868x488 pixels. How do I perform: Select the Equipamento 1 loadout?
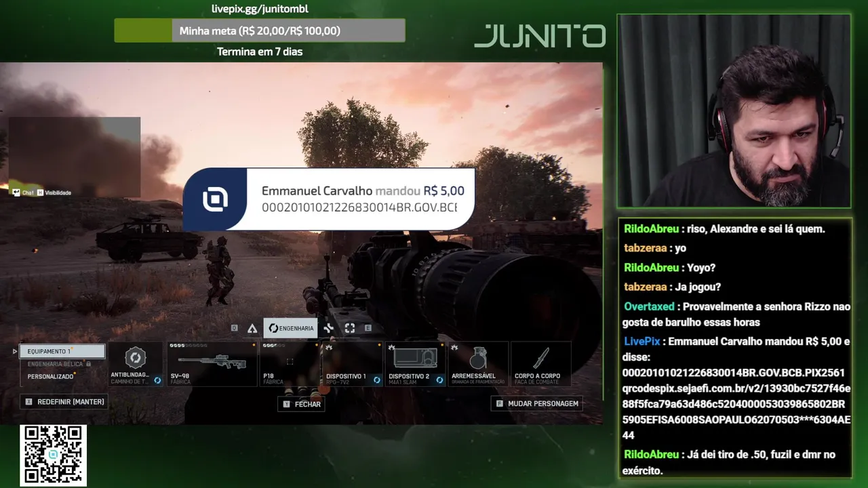click(62, 351)
